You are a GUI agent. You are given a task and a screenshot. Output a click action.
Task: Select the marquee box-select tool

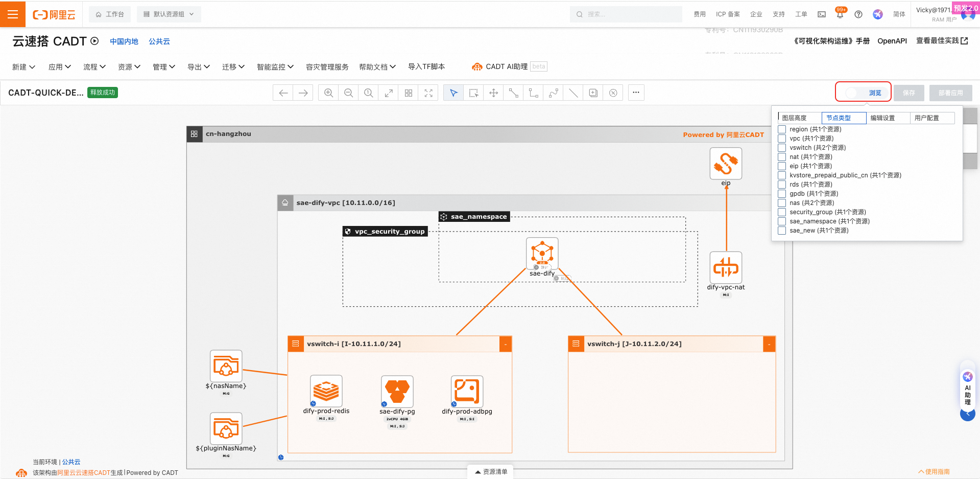pyautogui.click(x=473, y=93)
